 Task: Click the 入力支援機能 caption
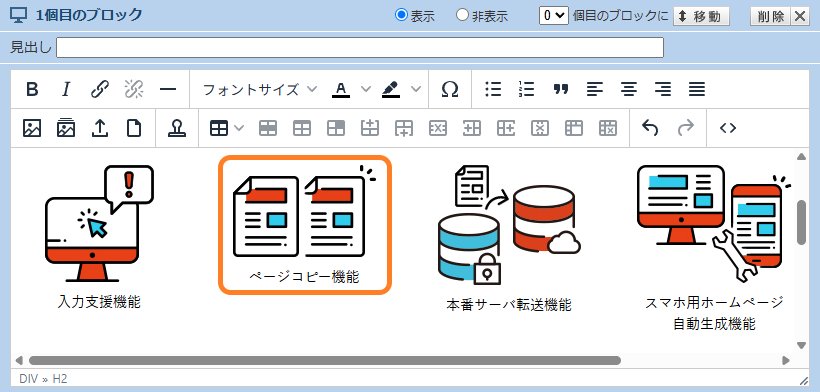coord(99,302)
